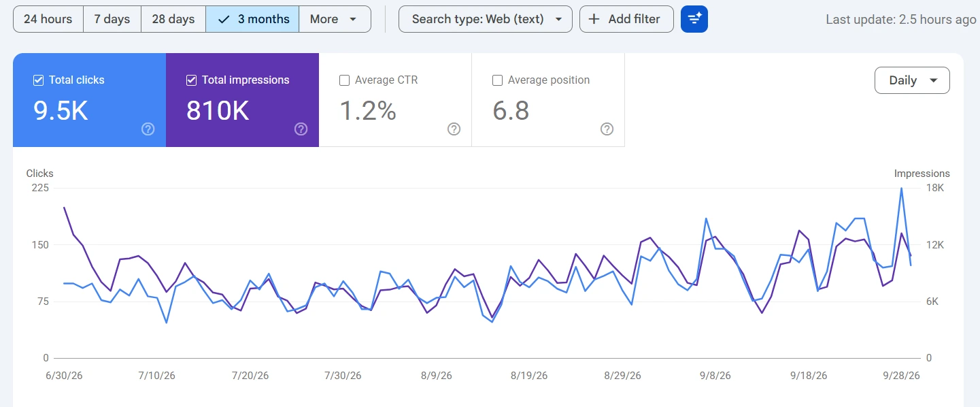
Task: Open the Average CTR help icon
Action: point(454,129)
